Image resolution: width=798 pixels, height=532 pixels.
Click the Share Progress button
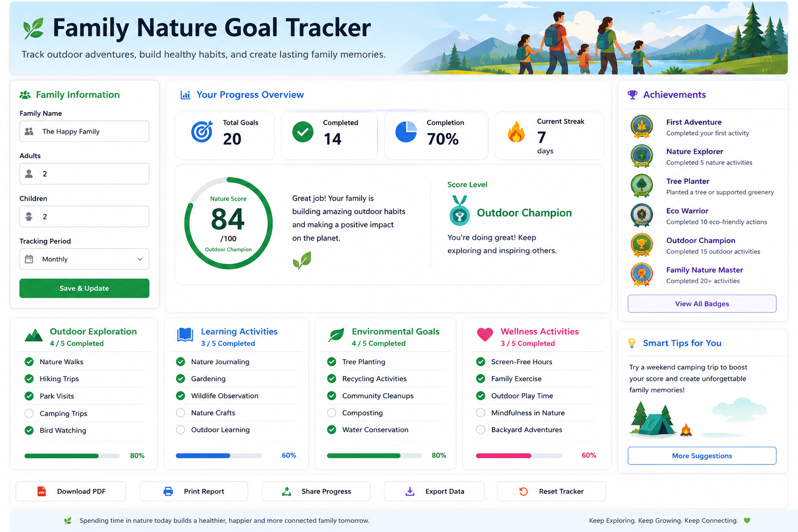(x=316, y=491)
